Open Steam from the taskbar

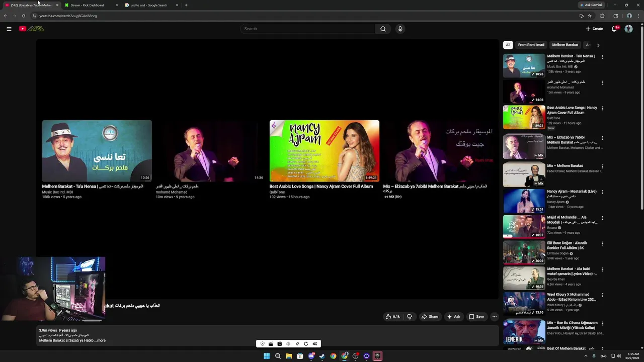pyautogui.click(x=322, y=356)
